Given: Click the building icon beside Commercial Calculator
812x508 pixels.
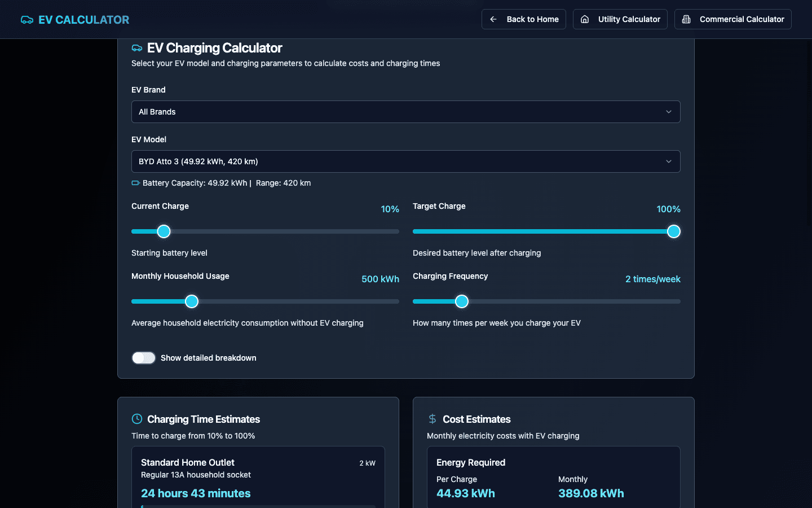Looking at the screenshot, I should (686, 19).
